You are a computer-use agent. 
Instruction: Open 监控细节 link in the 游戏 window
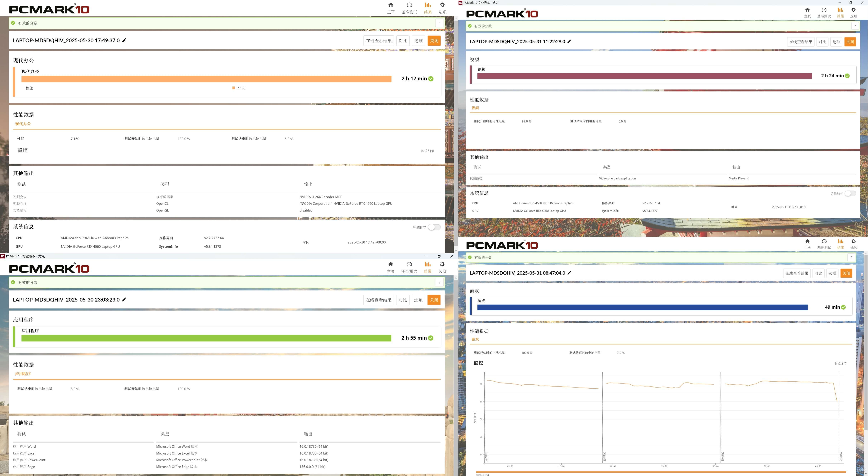point(840,364)
